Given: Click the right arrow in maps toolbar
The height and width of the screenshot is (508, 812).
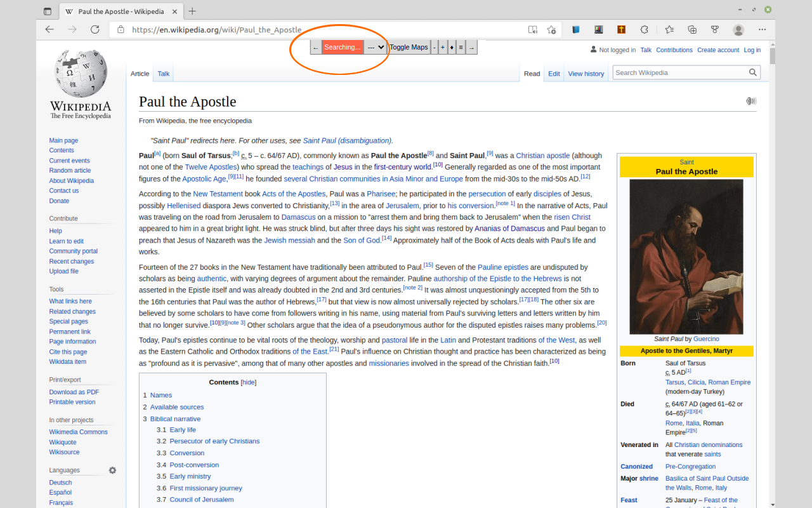Looking at the screenshot, I should (x=471, y=47).
